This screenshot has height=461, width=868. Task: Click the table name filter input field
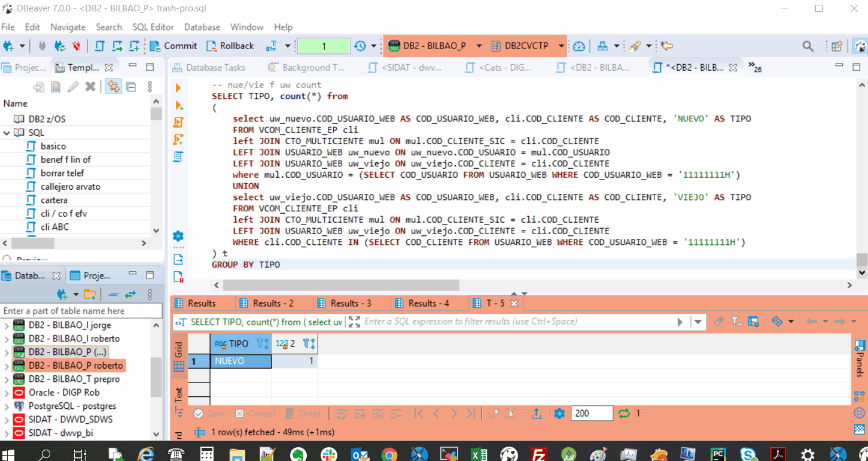point(81,311)
